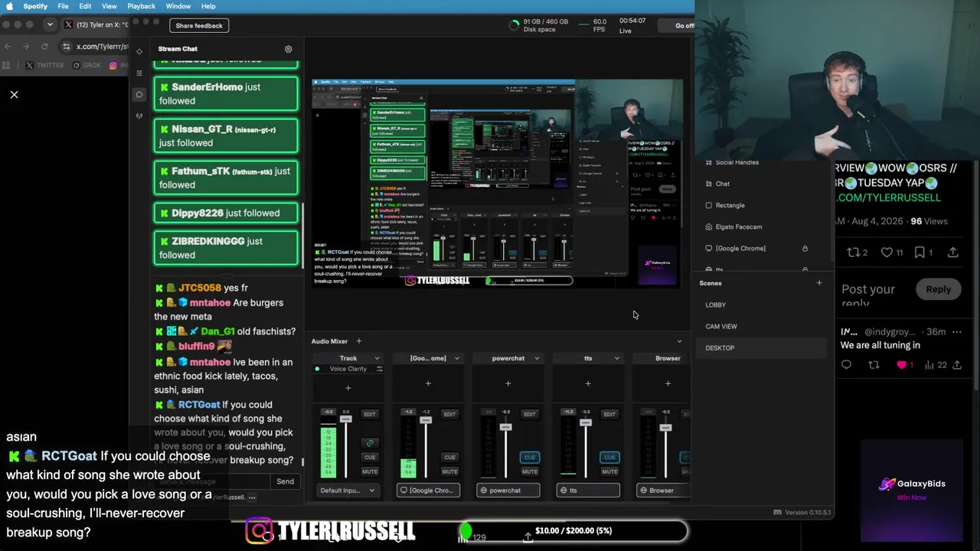
Task: Click the repost icon on X post
Action: click(854, 253)
